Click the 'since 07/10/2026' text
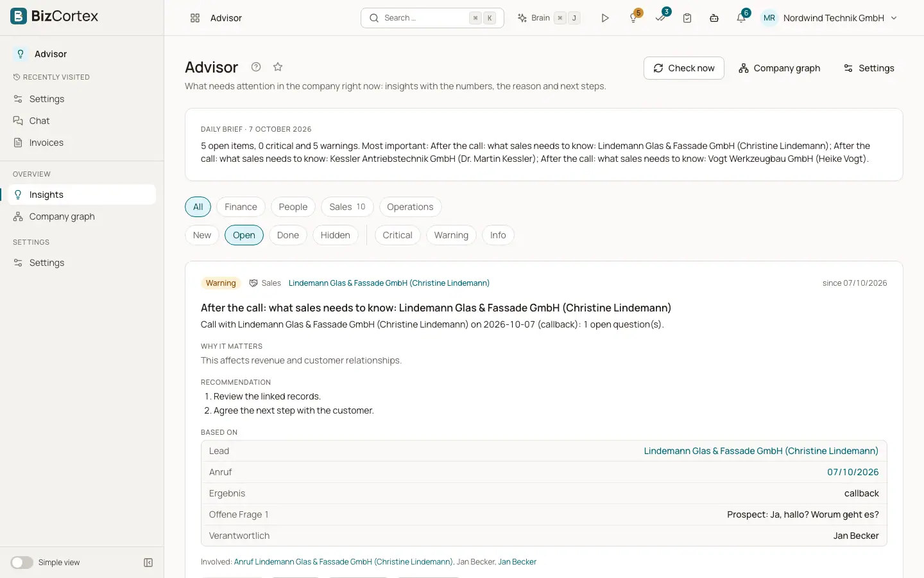Screen dimensions: 924x578 click(x=855, y=283)
